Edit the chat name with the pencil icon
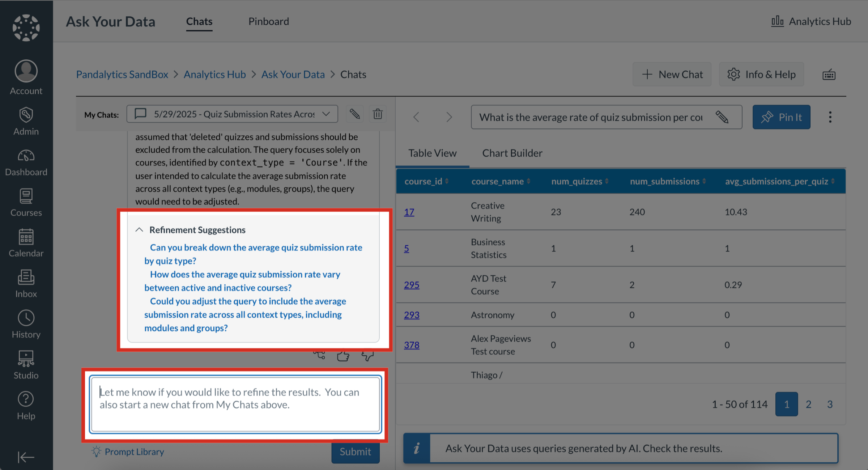The width and height of the screenshot is (868, 470). pos(354,114)
